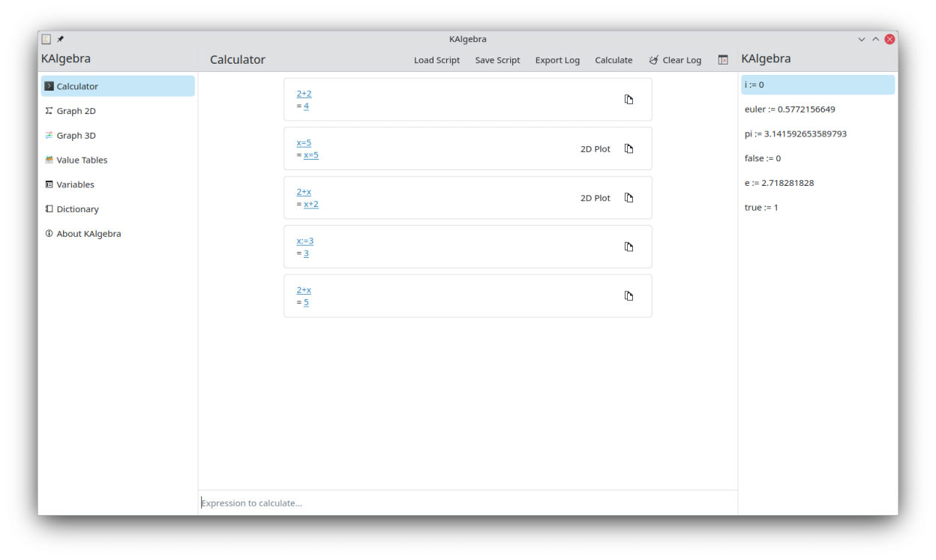Open 2D Plot for the x=5 entry

595,149
